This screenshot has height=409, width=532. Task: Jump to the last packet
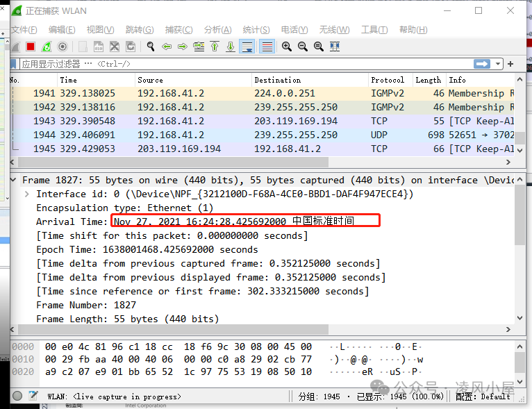[x=231, y=47]
